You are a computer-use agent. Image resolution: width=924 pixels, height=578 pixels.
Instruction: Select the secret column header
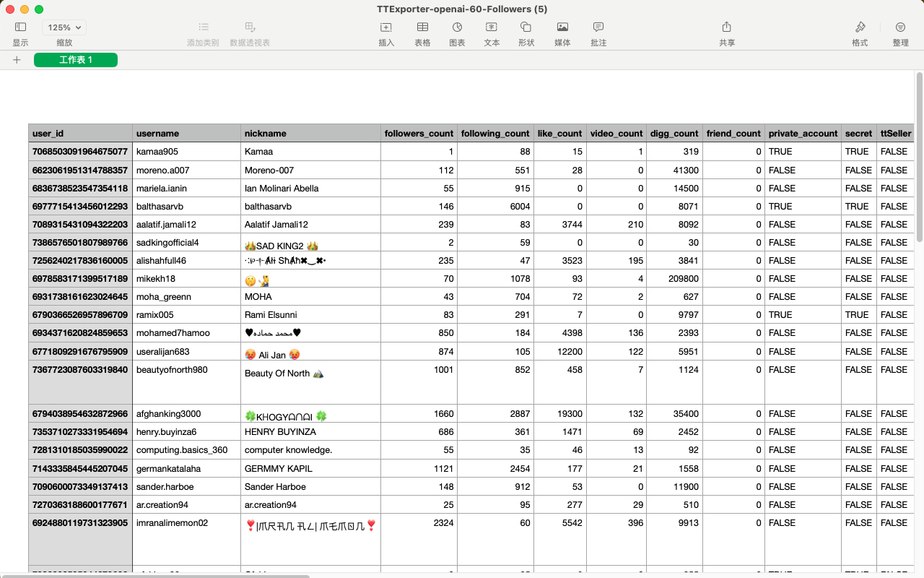click(859, 134)
